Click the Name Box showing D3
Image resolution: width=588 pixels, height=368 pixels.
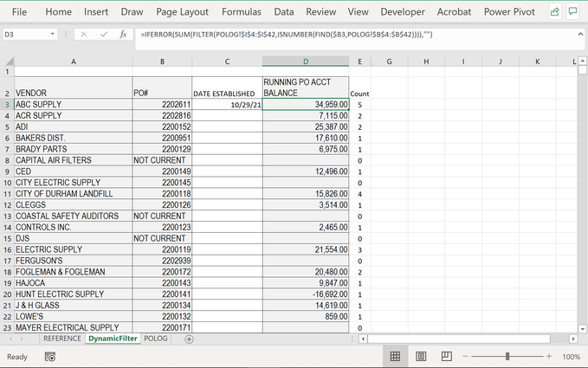25,35
